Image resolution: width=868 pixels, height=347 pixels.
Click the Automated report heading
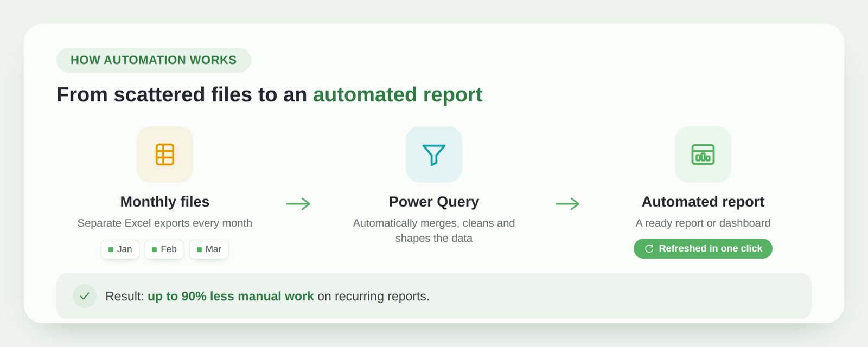point(703,202)
